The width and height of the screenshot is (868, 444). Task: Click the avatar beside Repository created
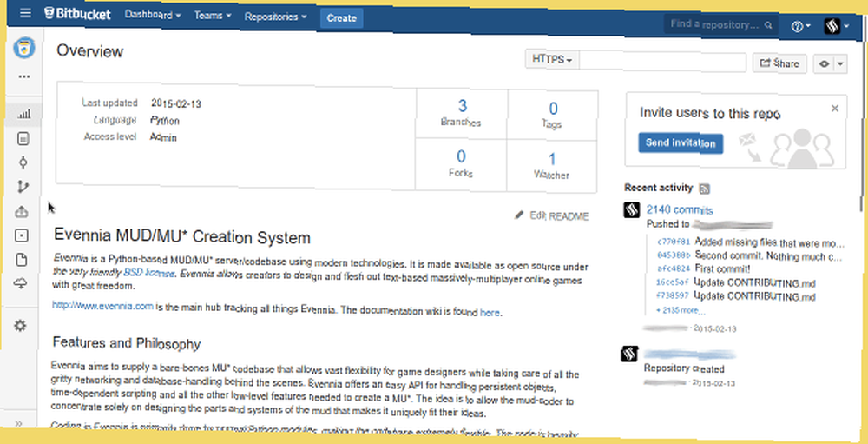coord(629,354)
